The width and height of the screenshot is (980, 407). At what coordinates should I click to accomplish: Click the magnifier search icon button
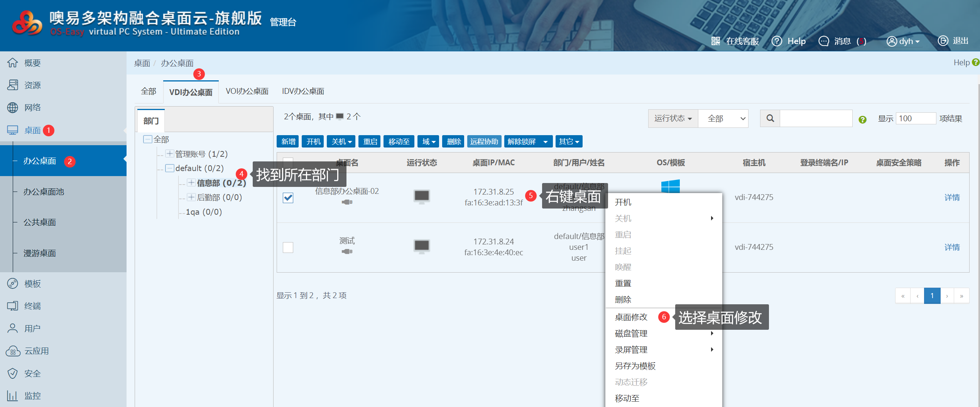click(x=770, y=119)
